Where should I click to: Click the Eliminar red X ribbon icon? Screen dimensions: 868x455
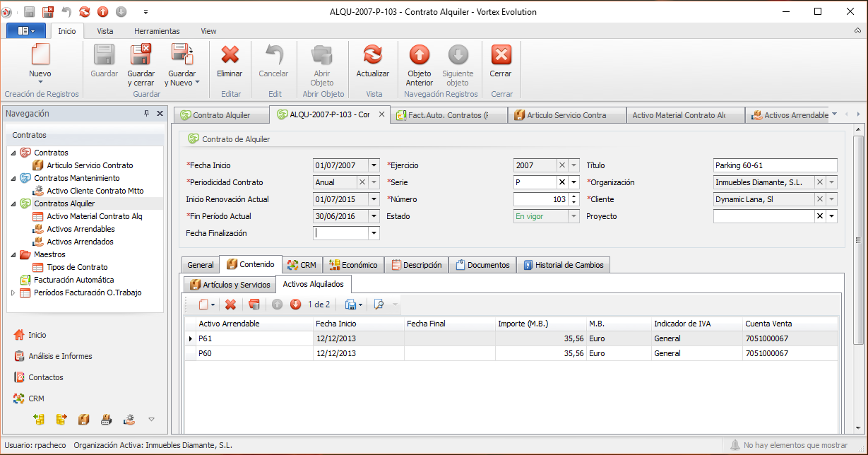click(230, 56)
